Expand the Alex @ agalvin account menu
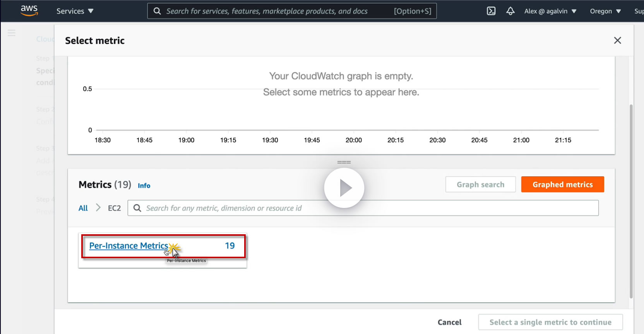This screenshot has height=334, width=644. tap(550, 11)
